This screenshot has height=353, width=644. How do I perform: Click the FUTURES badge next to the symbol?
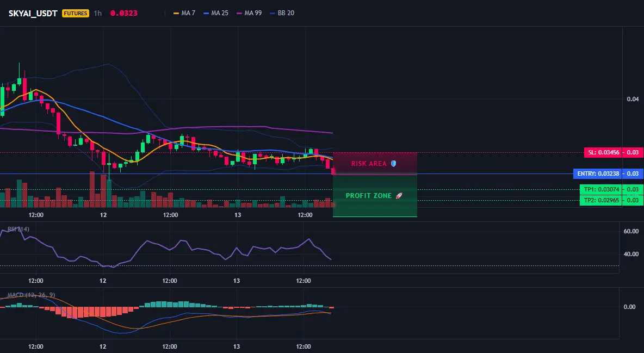75,13
